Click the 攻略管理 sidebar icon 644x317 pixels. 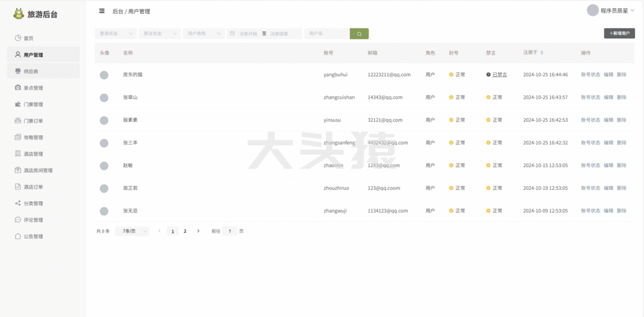[18, 137]
